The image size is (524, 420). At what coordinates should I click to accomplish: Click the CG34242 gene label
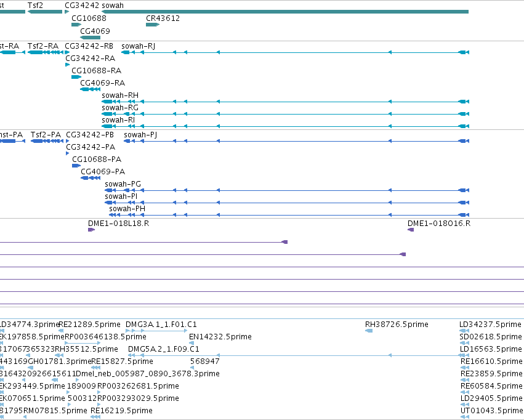coord(82,6)
